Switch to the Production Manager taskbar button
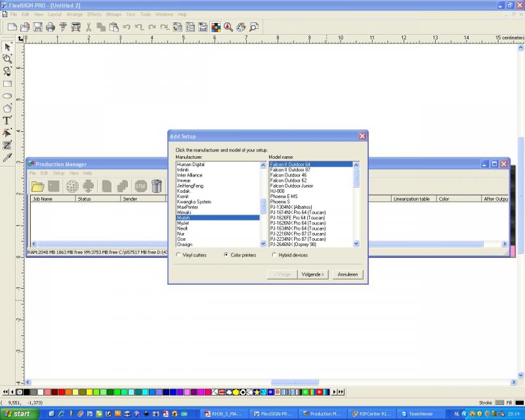This screenshot has width=525, height=420. (x=322, y=414)
